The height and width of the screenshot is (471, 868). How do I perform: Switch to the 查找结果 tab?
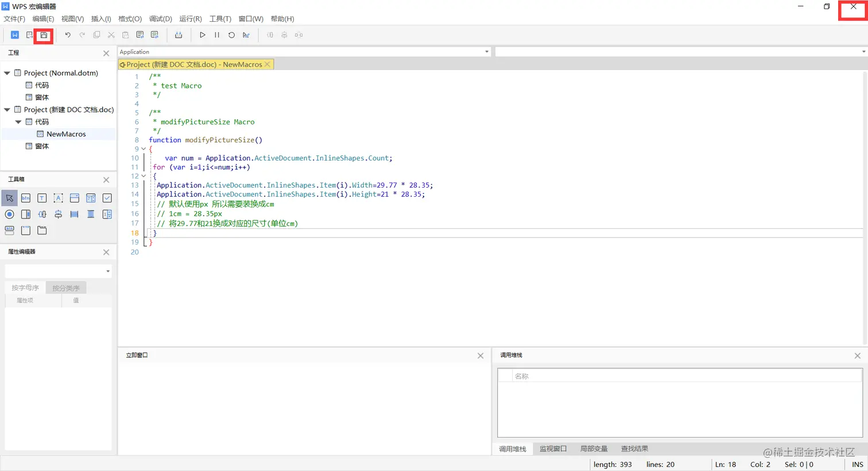coord(634,449)
